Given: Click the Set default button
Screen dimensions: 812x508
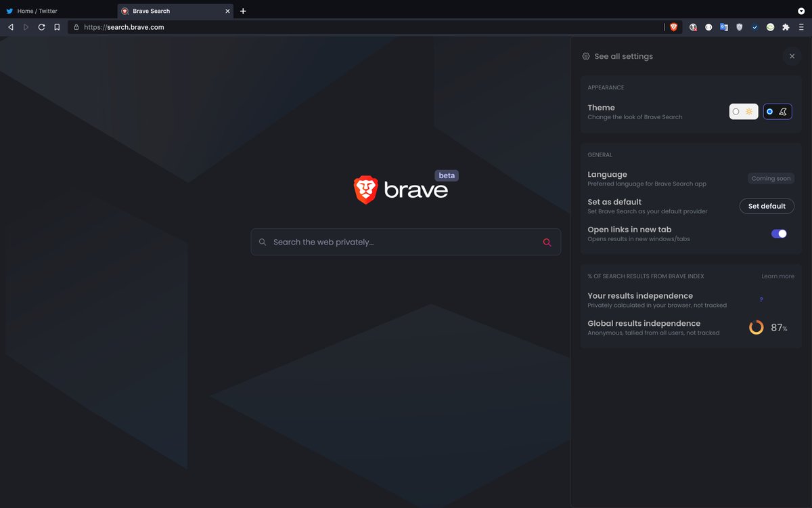Looking at the screenshot, I should click(767, 206).
